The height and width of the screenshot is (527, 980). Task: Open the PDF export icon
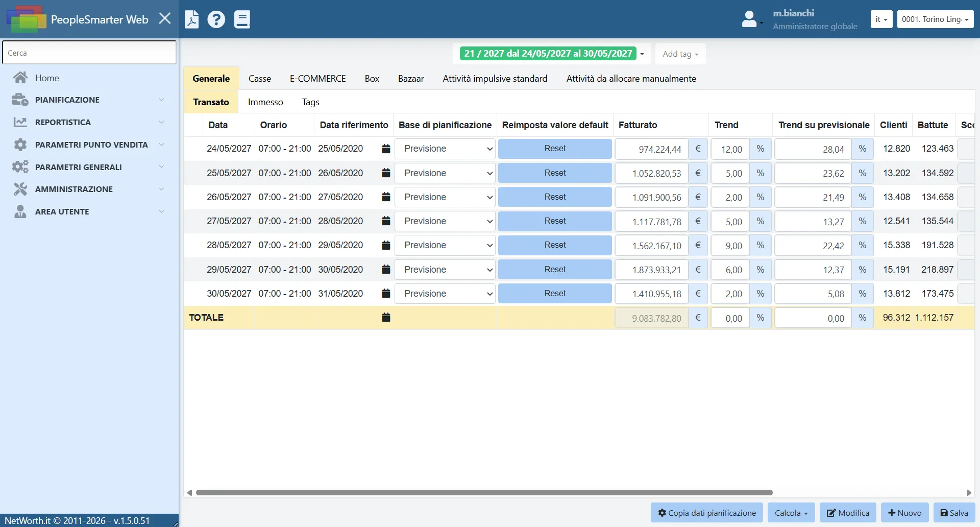pos(192,19)
